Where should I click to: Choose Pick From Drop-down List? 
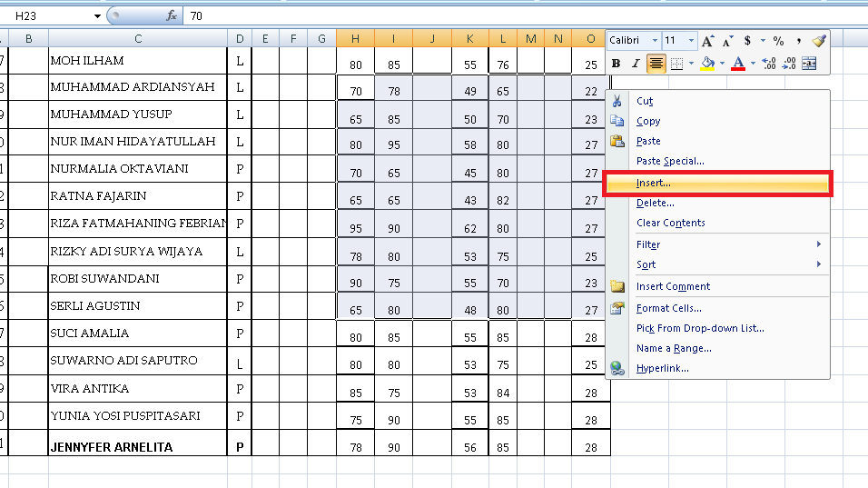coord(718,328)
